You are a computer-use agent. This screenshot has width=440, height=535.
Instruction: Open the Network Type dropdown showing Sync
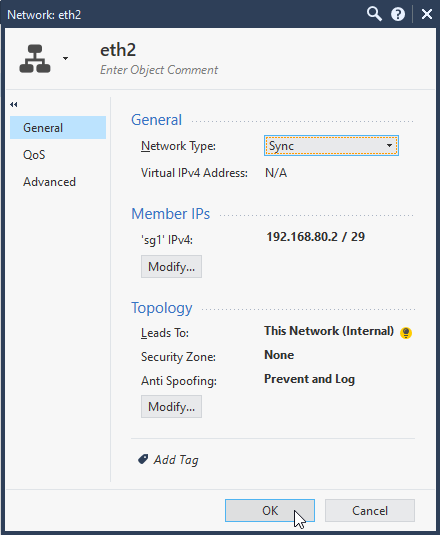[331, 146]
